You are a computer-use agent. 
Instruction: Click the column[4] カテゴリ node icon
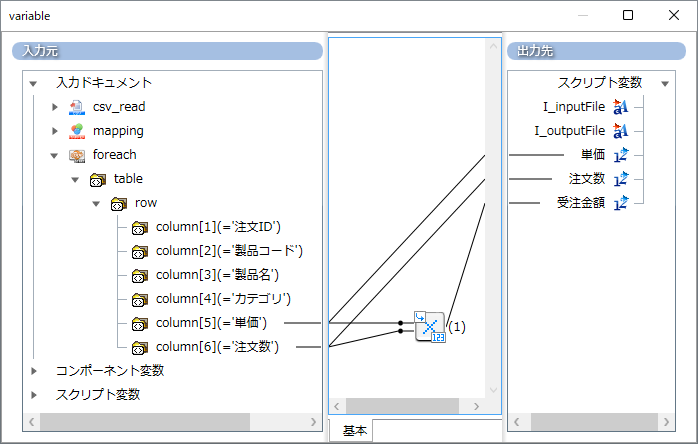click(x=139, y=300)
